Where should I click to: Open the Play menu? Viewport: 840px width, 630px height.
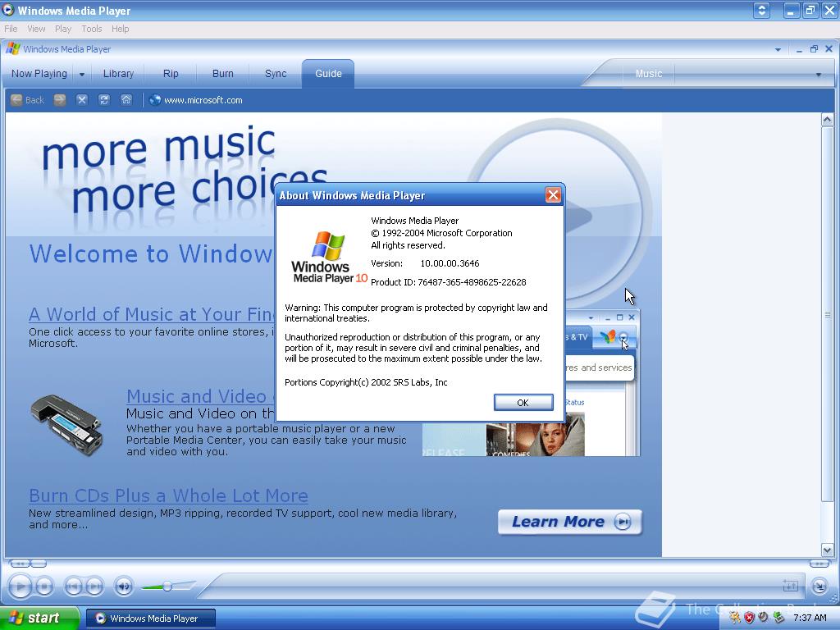click(x=63, y=29)
